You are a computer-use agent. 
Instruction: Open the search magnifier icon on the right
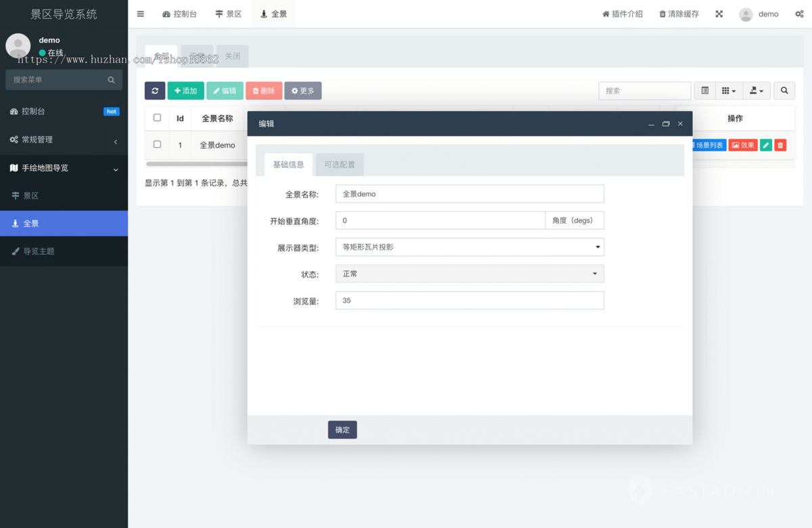[784, 90]
